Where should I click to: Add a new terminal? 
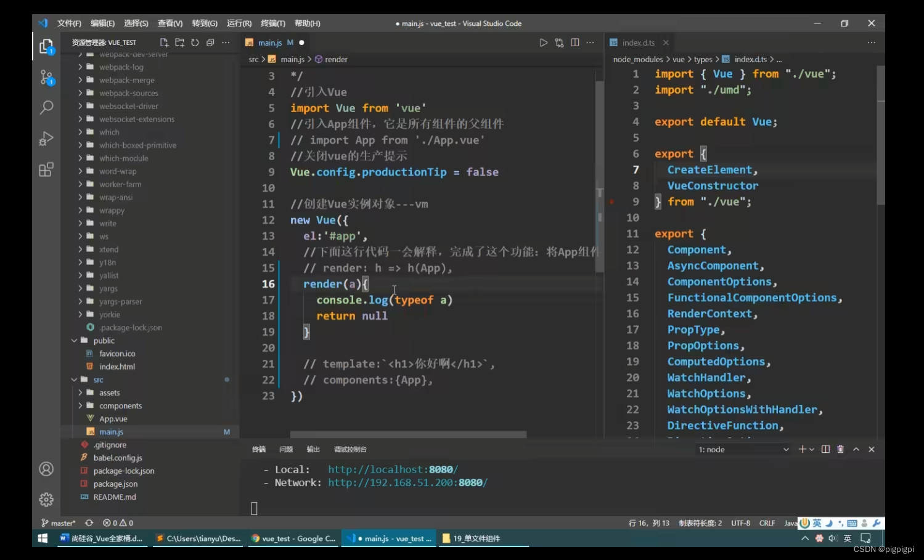[x=802, y=449]
